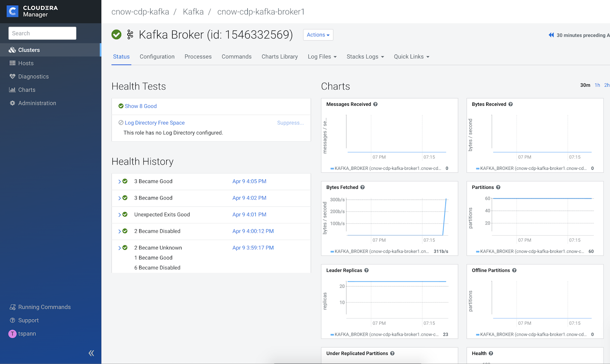Click the Bytes Fetched help icon
This screenshot has height=364, width=610.
[x=363, y=187]
